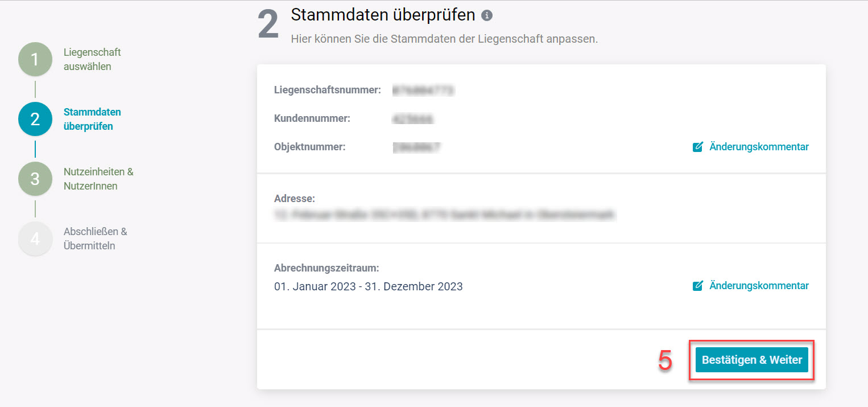The width and height of the screenshot is (868, 407).
Task: Click the main "Stammdaten überprüfen" page heading
Action: coord(383,15)
